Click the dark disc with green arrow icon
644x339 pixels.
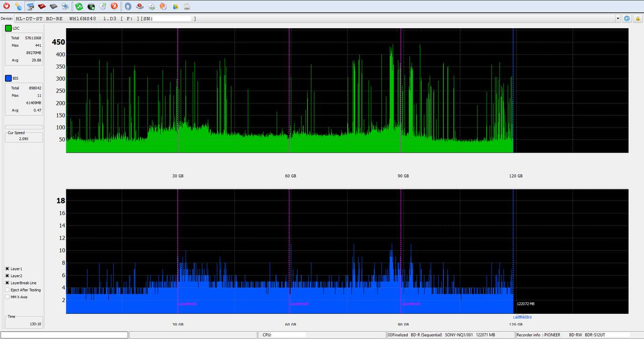(x=91, y=7)
